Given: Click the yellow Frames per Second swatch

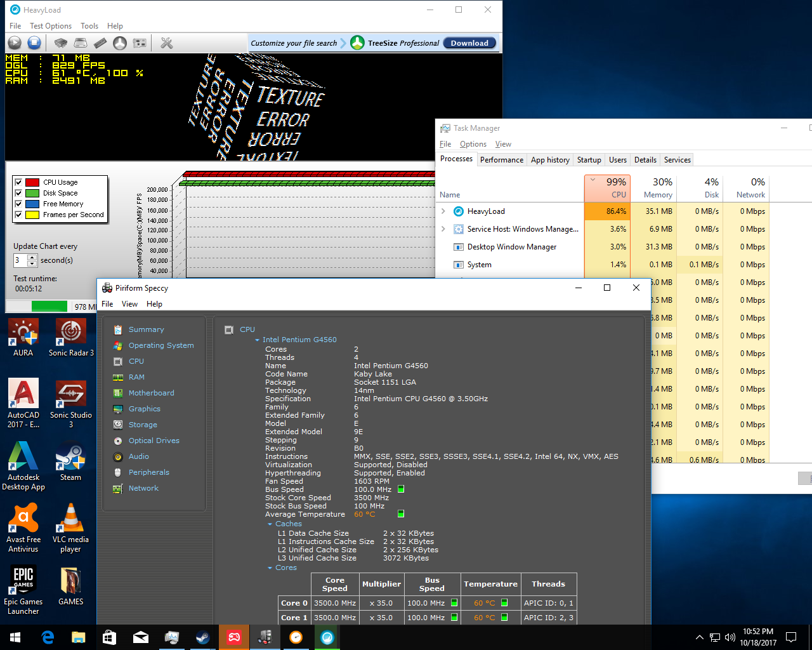Looking at the screenshot, I should click(32, 215).
